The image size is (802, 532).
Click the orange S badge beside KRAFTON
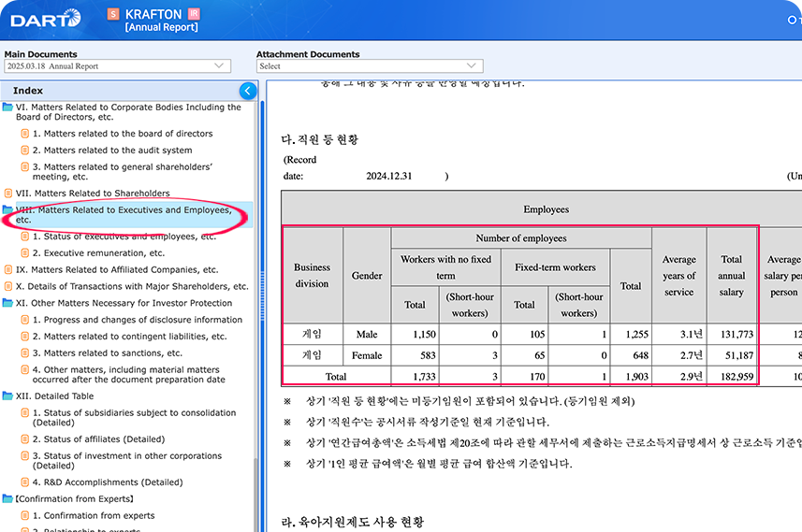(113, 14)
